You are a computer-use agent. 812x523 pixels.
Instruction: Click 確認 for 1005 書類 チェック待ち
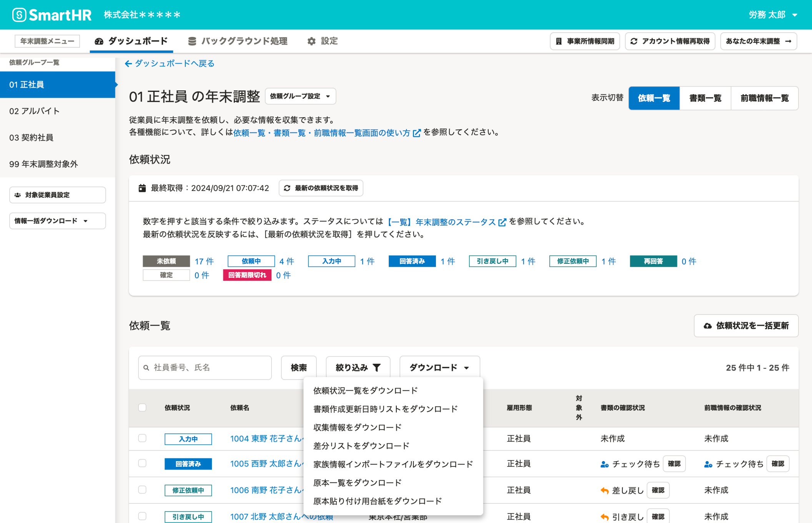tap(674, 464)
